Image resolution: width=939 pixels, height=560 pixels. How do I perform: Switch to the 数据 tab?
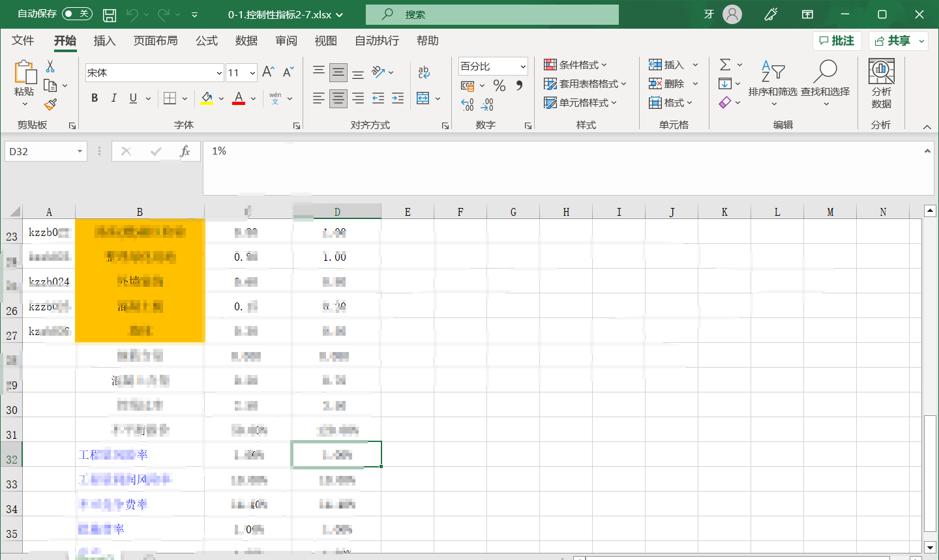(x=246, y=40)
